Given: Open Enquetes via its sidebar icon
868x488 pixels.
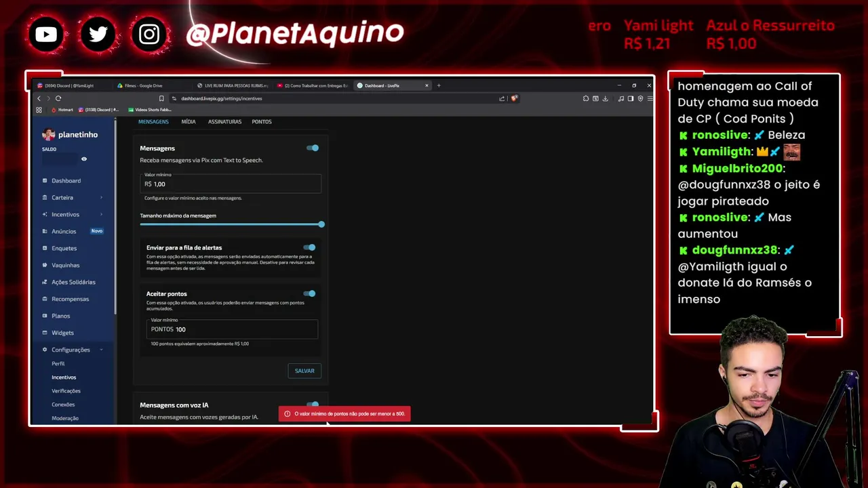Looking at the screenshot, I should 45,249.
